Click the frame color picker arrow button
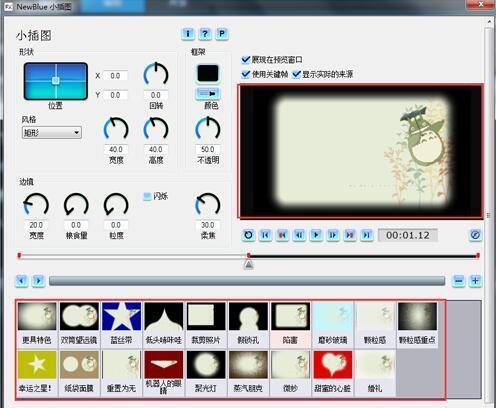The width and height of the screenshot is (496, 408). pos(207,94)
